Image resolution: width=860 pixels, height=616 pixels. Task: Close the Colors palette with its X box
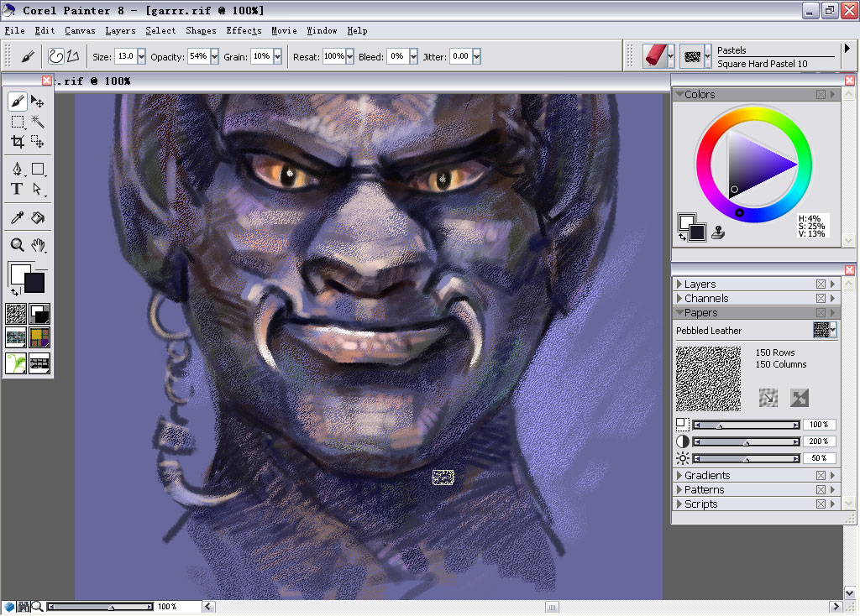point(821,94)
